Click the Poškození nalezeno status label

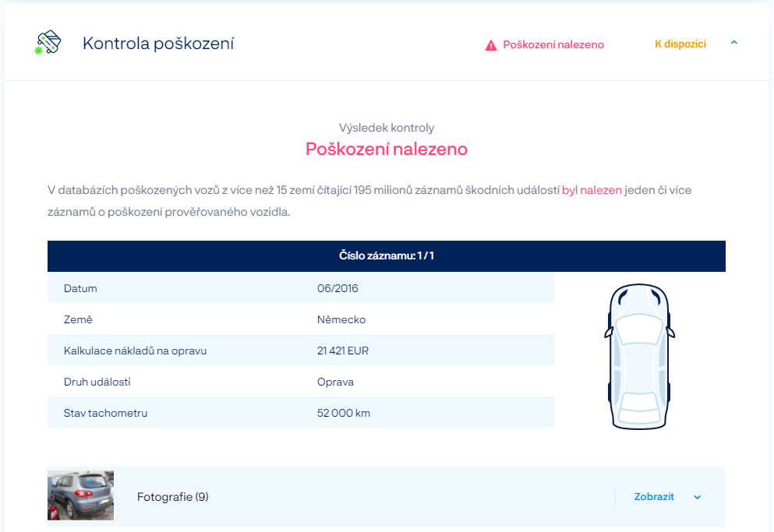click(553, 45)
